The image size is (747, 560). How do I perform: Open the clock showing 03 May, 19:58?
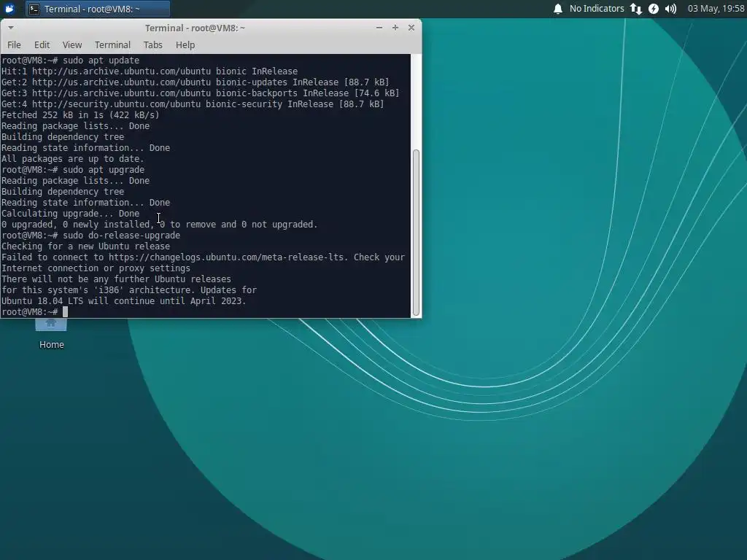[716, 9]
